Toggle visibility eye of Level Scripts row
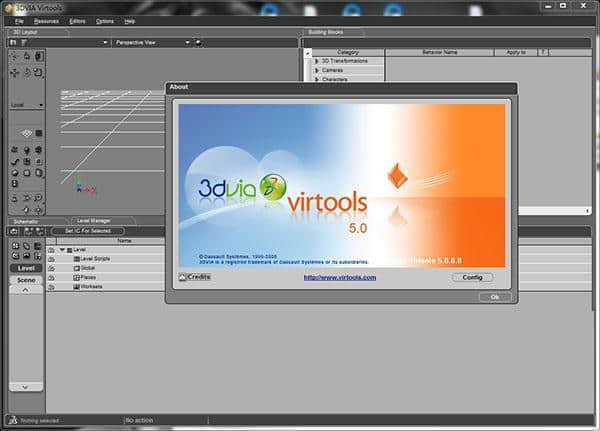Viewport: 600px width, 431px height. click(51, 259)
